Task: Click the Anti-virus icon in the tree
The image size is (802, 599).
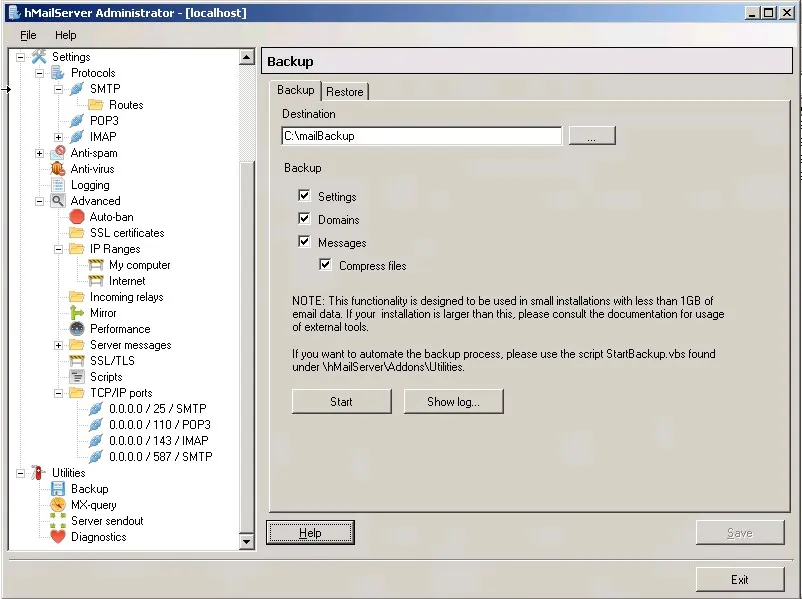Action: 58,168
